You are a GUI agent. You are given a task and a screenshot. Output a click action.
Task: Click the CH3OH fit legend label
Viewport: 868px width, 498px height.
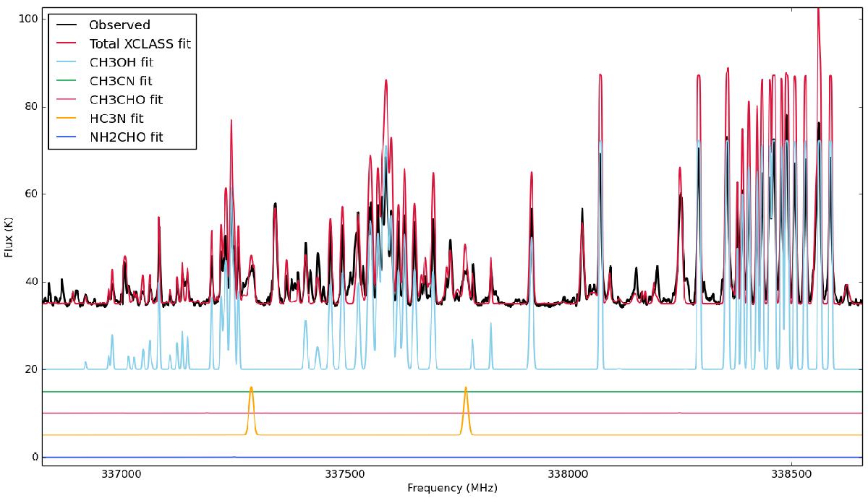pyautogui.click(x=126, y=62)
